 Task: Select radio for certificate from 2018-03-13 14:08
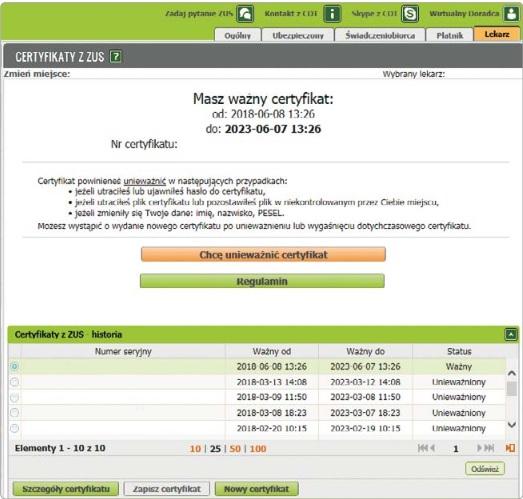pos(14,382)
